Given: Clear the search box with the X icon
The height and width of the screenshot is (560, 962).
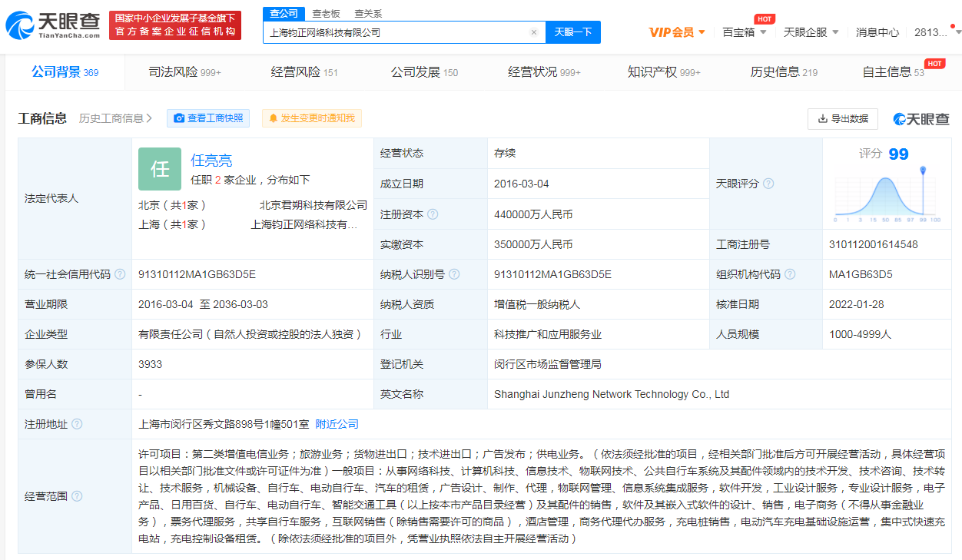Looking at the screenshot, I should tap(534, 32).
